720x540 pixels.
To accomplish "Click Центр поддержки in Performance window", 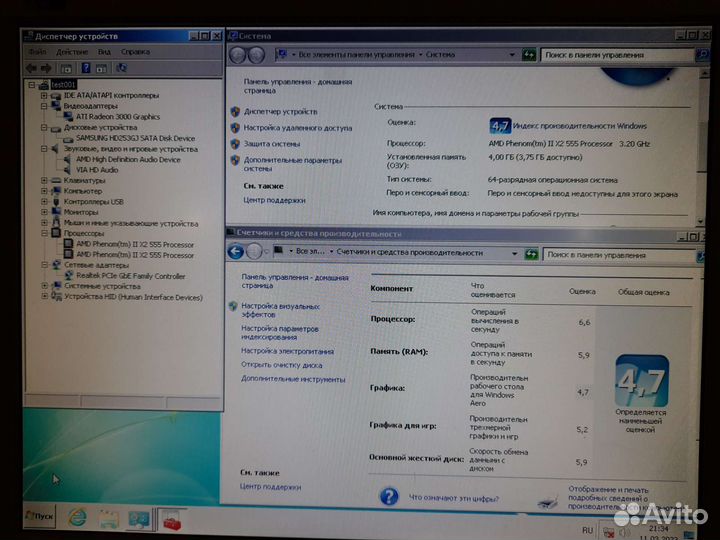I will (x=270, y=486).
